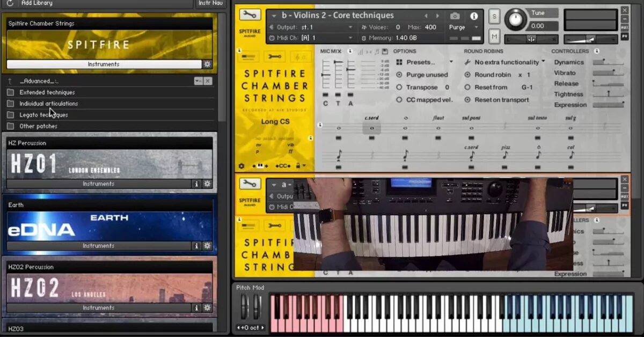Select the pizz short articulation note
This screenshot has width=644, height=337.
click(x=505, y=156)
